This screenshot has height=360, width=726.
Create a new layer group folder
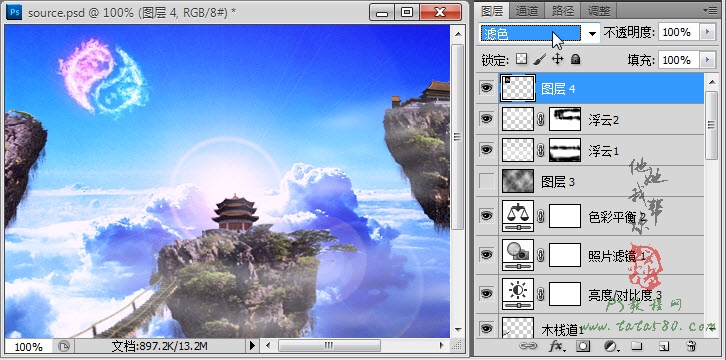[x=637, y=346]
